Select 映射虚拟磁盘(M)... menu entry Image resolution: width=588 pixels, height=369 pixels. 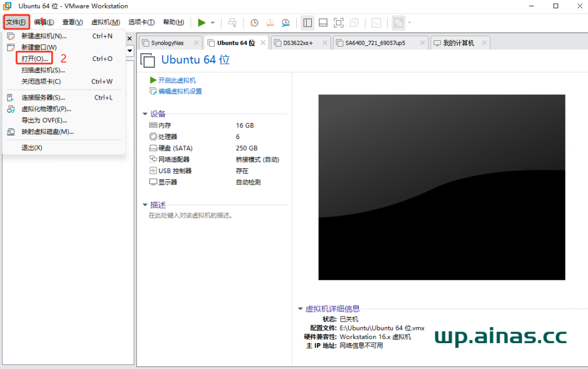tap(64, 132)
